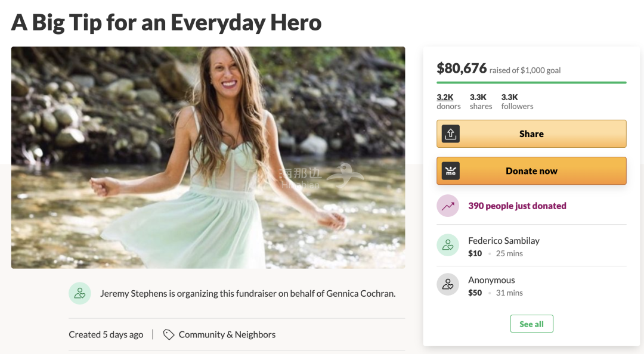Click the Share button
644x354 pixels.
(x=531, y=134)
